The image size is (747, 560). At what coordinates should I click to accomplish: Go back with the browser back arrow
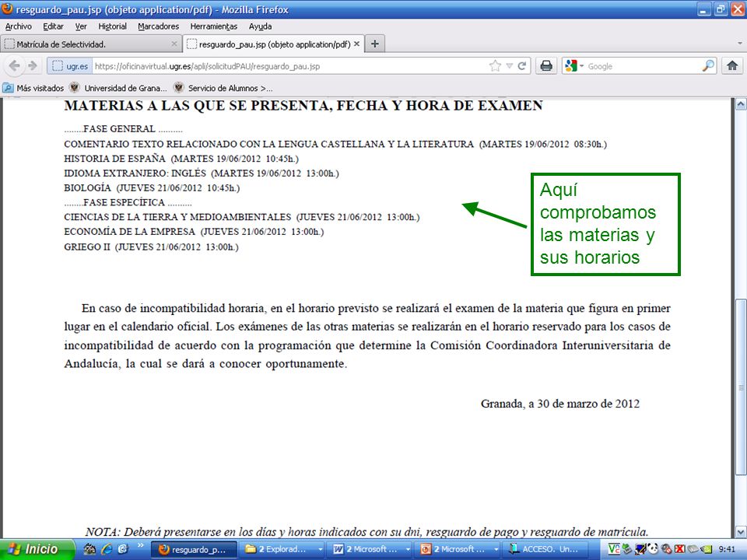click(14, 65)
